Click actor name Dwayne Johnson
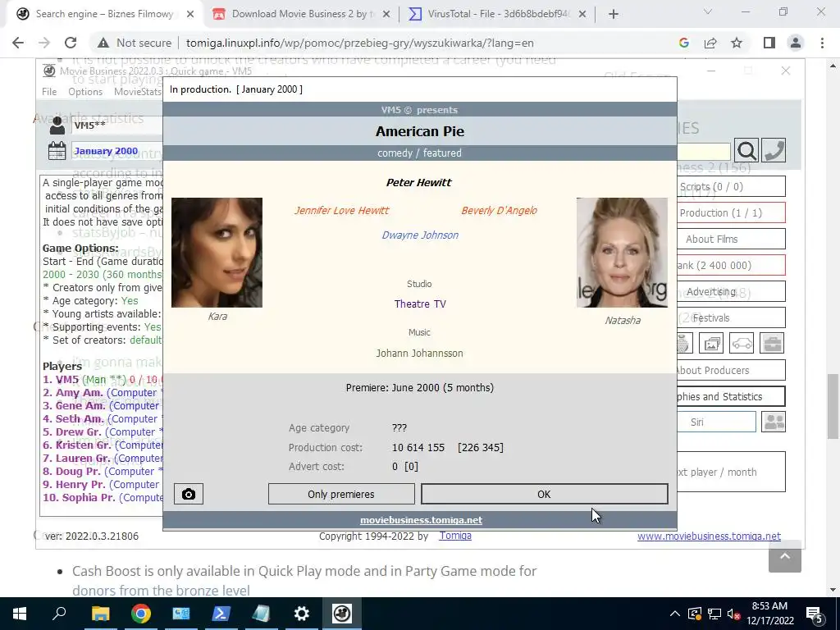Image resolution: width=840 pixels, height=630 pixels. pos(420,235)
